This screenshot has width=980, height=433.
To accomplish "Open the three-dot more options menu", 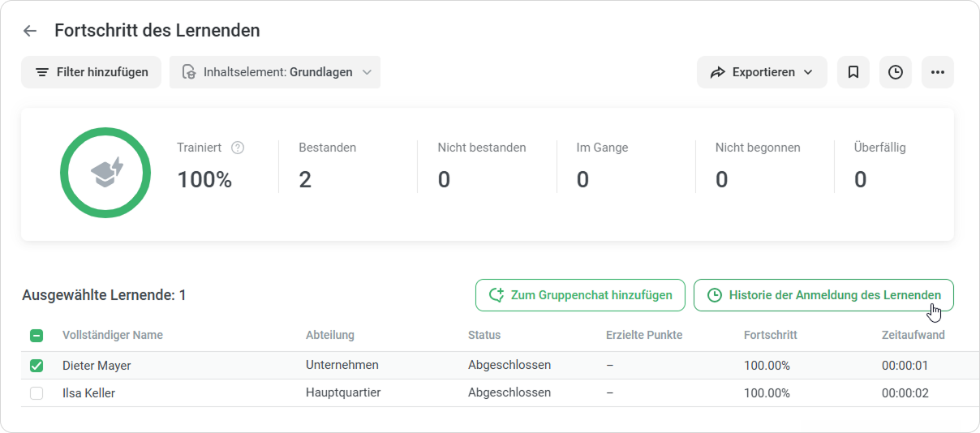I will [938, 72].
